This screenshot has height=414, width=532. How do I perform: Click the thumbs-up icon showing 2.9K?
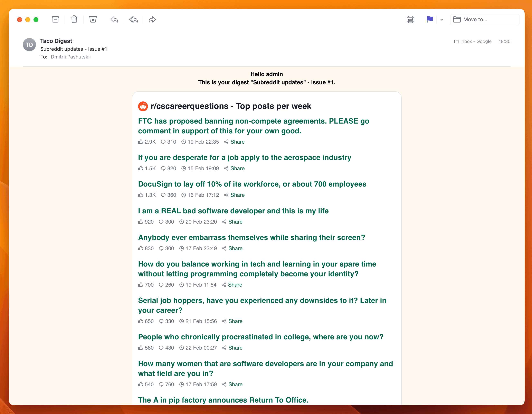[x=141, y=142]
